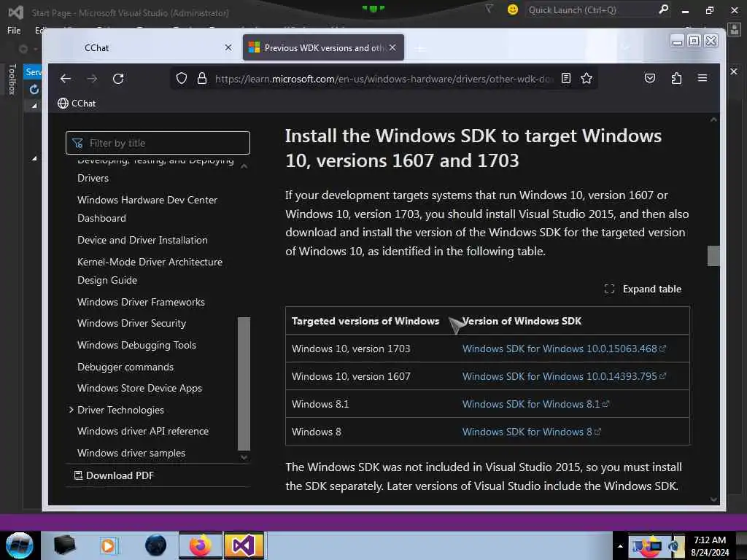The width and height of the screenshot is (747, 560).
Task: Open Visual Studio from the taskbar
Action: point(244,545)
